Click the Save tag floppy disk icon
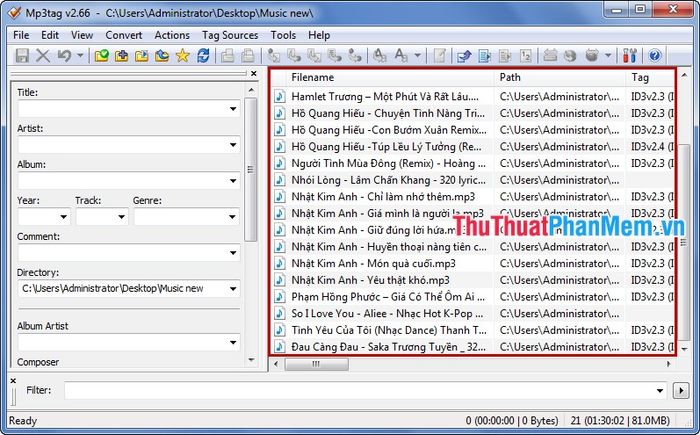The width and height of the screenshot is (700, 435). [x=22, y=56]
